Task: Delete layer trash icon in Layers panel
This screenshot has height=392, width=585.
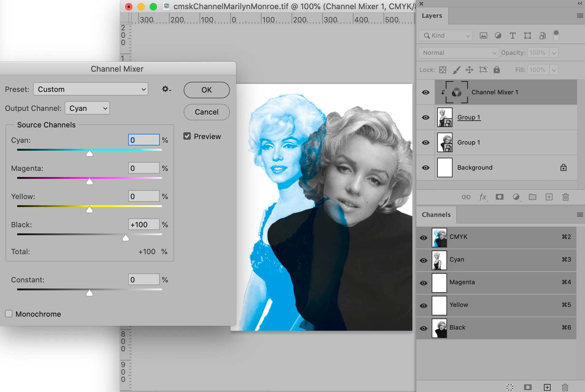Action: point(566,197)
